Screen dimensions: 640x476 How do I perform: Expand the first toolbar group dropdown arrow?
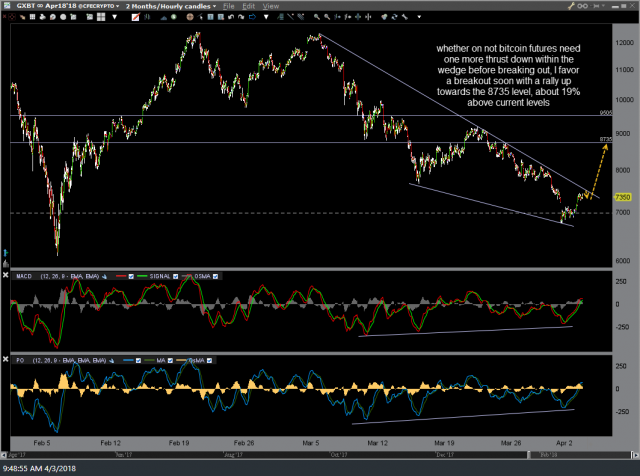pyautogui.click(x=115, y=17)
